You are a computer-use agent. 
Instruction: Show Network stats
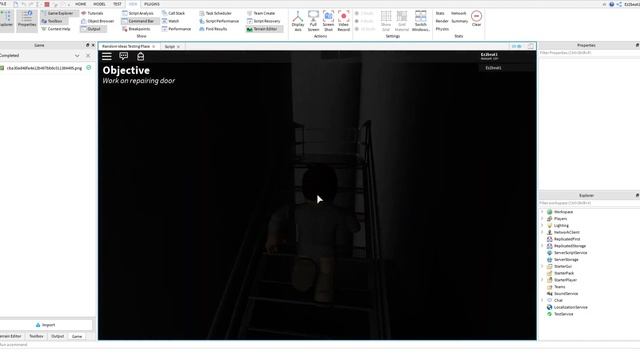459,13
